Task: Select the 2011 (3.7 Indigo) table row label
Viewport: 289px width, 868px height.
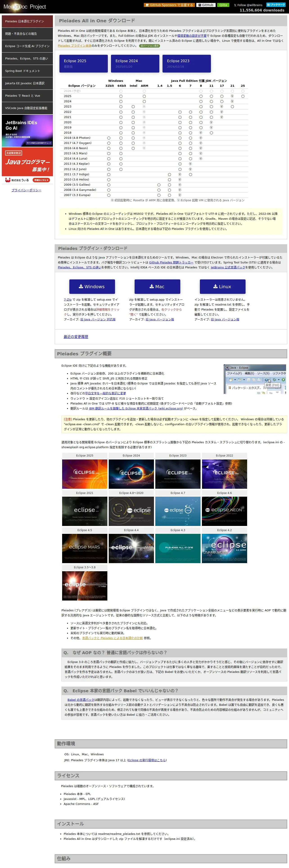Action: coord(76,175)
